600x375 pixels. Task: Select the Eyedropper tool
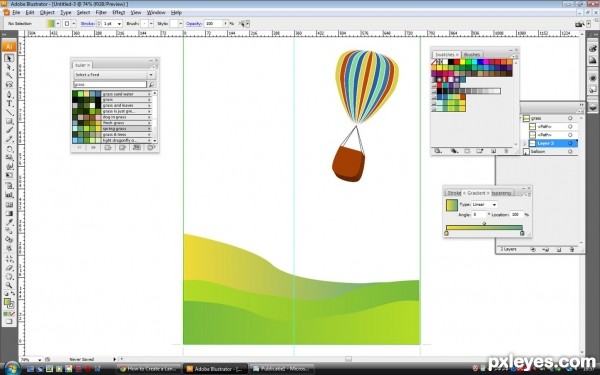[x=9, y=222]
